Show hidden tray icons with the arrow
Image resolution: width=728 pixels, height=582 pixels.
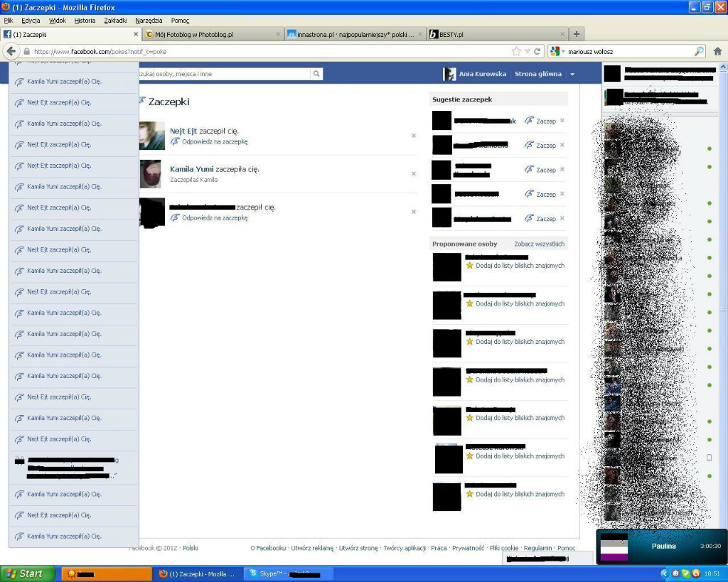(664, 573)
